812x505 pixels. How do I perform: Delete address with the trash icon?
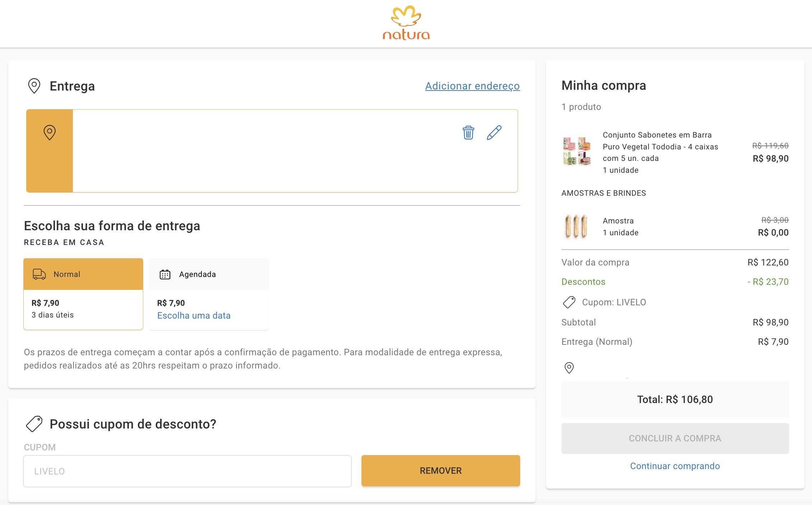[468, 133]
